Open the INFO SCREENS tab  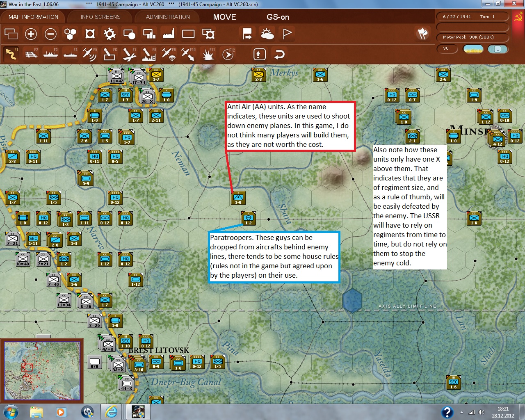tap(100, 17)
